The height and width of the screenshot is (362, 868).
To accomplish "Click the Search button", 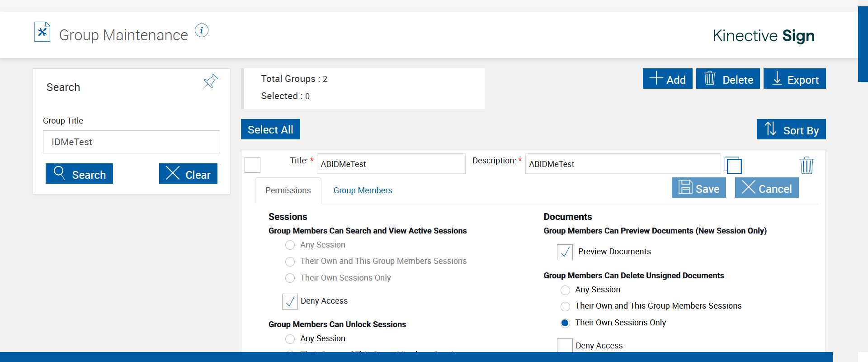I will (x=79, y=174).
